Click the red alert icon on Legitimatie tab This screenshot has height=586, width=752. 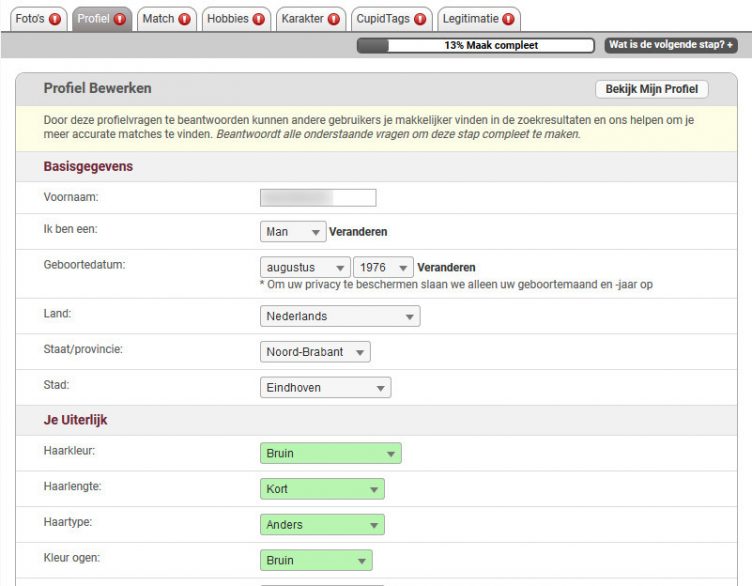pos(509,19)
